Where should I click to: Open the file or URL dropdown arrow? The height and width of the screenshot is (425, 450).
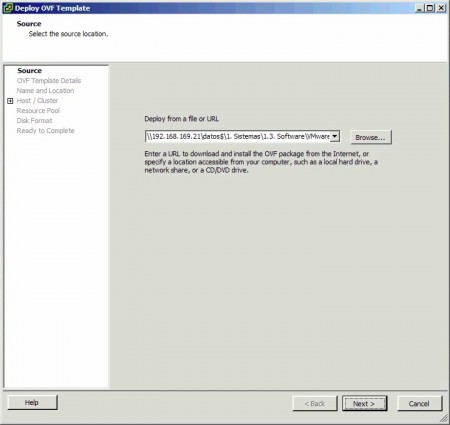coord(335,136)
